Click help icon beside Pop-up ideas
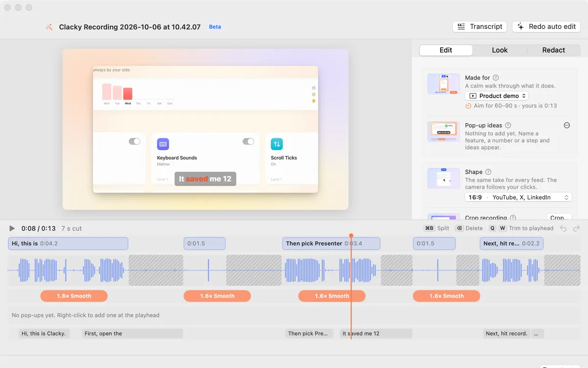 click(508, 125)
